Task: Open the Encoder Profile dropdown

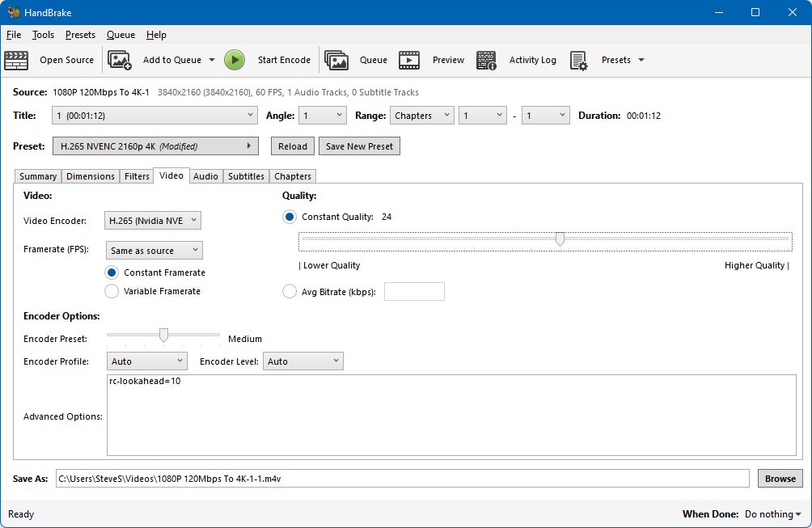Action: (147, 361)
